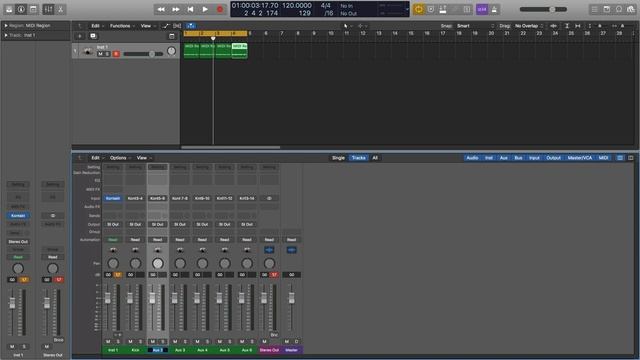Screen dimensions: 640x360
Task: Switch mixer to All view
Action: coord(375,158)
